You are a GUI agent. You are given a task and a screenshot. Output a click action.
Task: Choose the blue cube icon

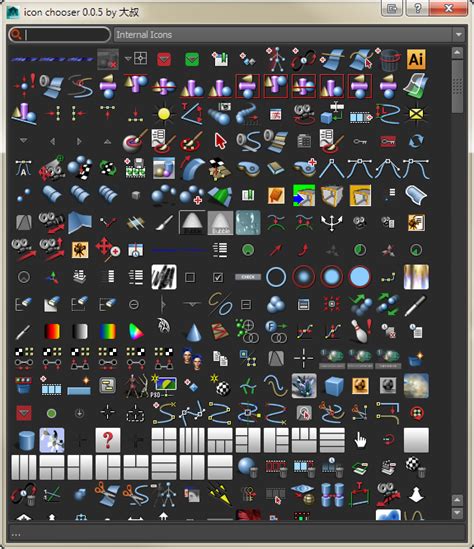(x=333, y=386)
